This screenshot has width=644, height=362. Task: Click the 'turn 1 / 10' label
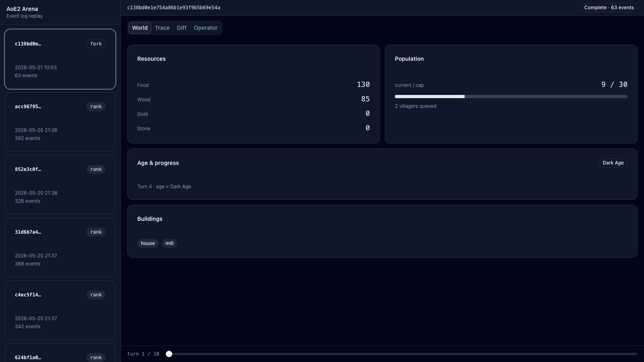[143, 354]
